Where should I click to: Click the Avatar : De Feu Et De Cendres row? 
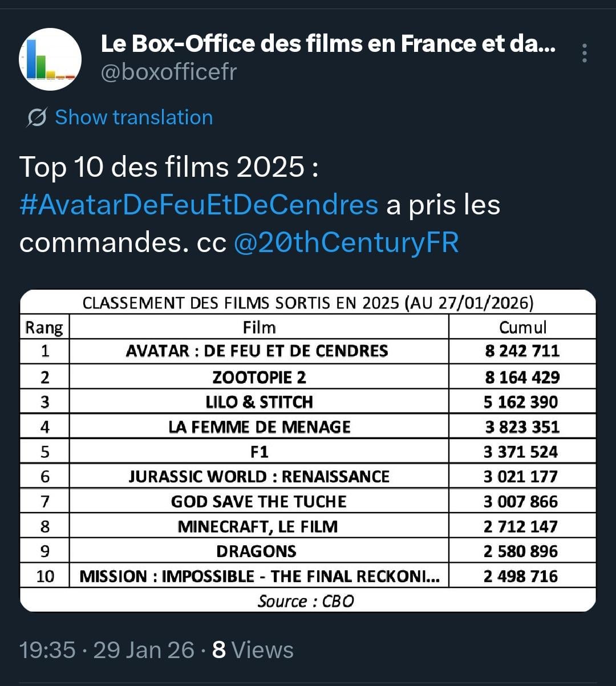point(257,351)
